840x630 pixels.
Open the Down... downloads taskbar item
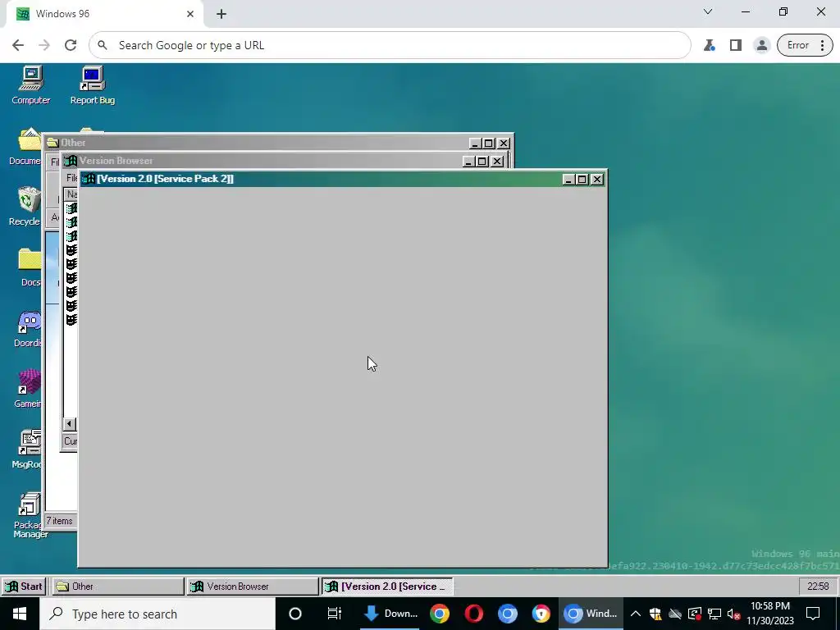(x=390, y=614)
